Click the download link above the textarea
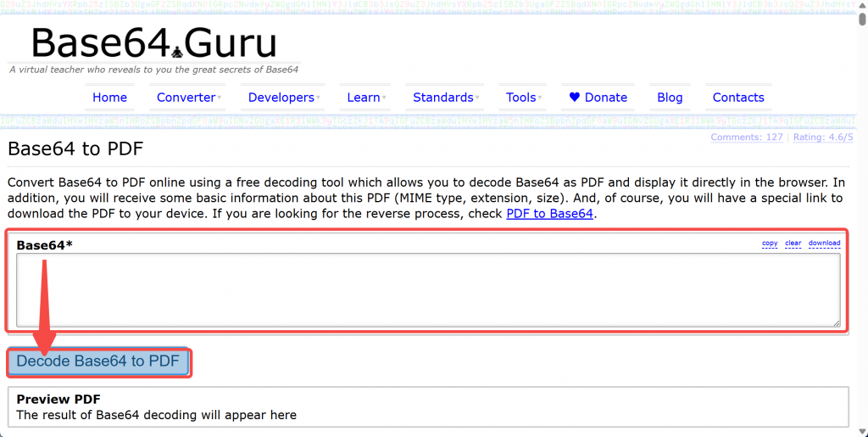The height and width of the screenshot is (437, 868). point(824,244)
